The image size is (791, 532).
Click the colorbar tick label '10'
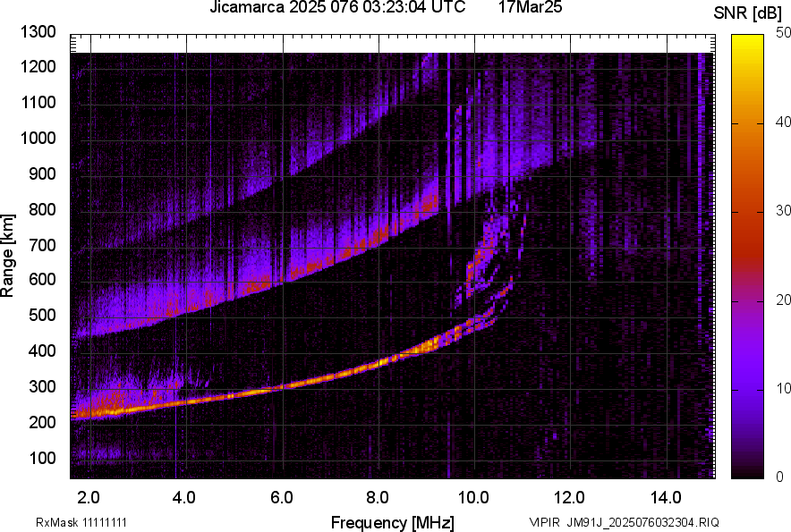(x=783, y=388)
